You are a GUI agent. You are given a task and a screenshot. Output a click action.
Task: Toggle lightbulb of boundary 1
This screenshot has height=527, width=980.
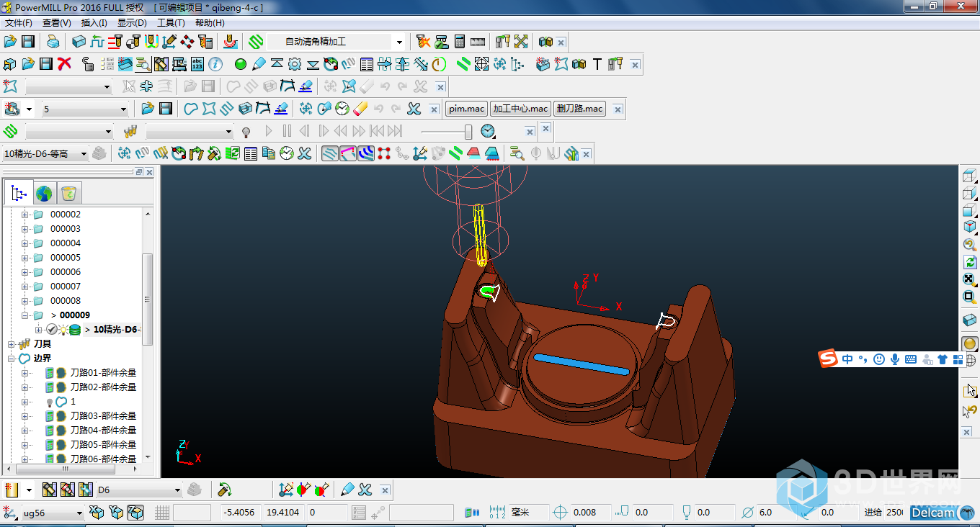point(50,402)
